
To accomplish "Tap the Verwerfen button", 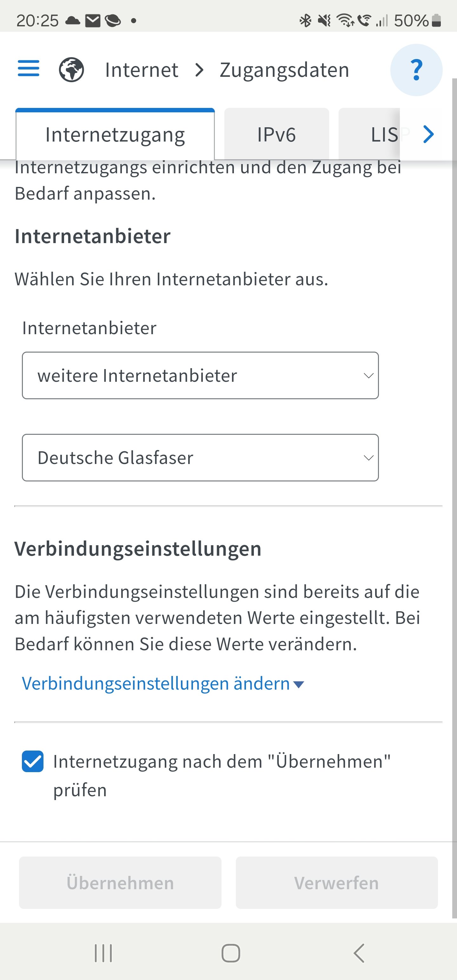I will click(x=337, y=883).
